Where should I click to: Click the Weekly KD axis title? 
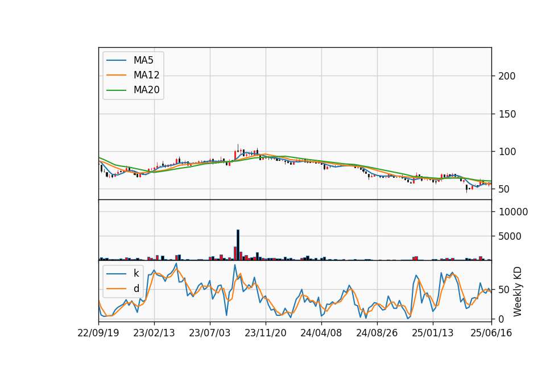pos(518,291)
